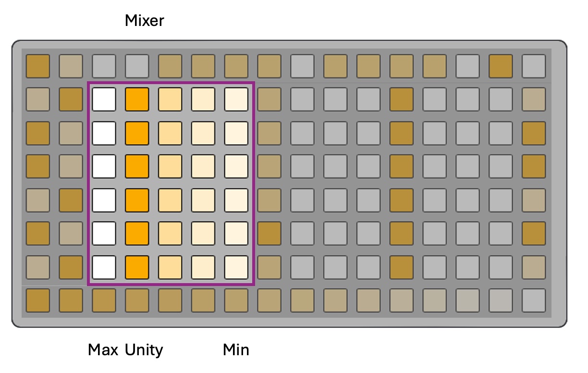The height and width of the screenshot is (373, 588).
Task: Tap the Min column pad in second mixer row
Action: (x=236, y=133)
